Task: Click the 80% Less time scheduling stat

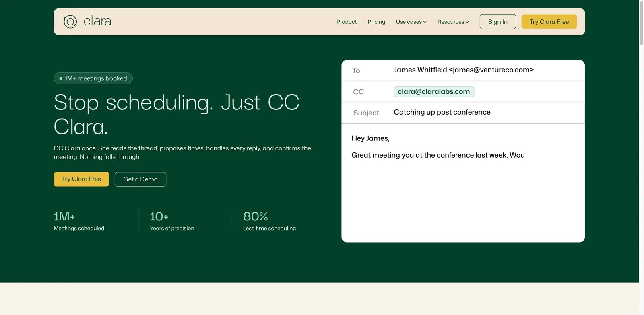Action: pos(269,221)
